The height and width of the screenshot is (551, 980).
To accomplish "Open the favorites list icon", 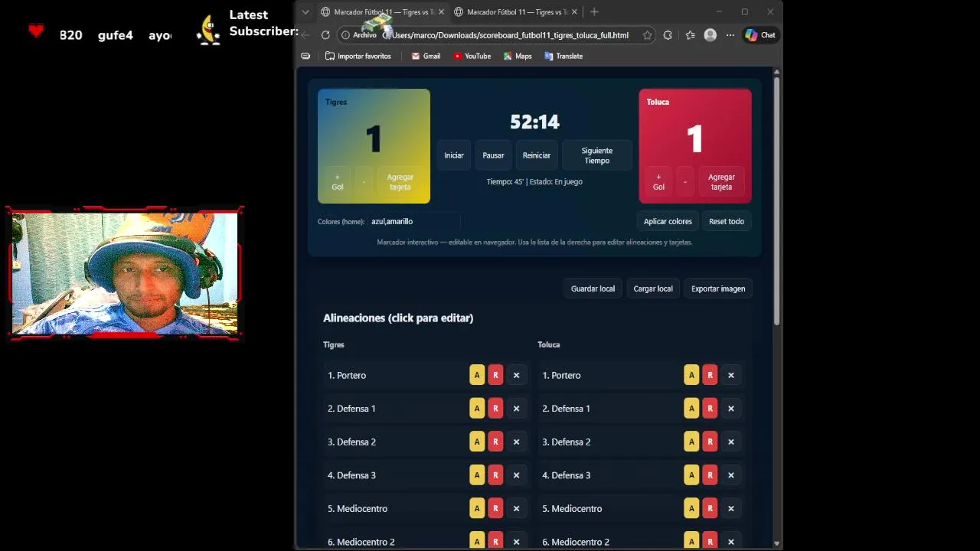I will point(690,35).
